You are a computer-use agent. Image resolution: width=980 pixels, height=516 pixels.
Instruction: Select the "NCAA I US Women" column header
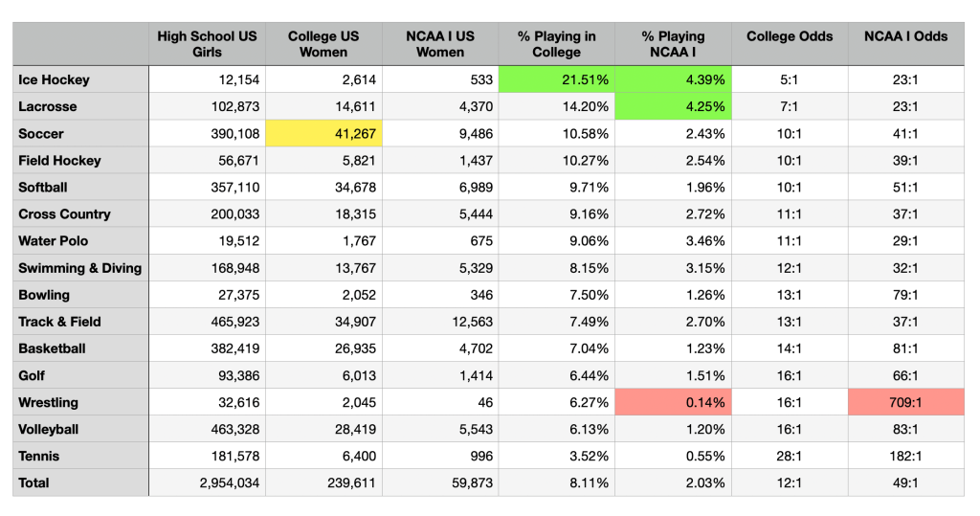440,44
